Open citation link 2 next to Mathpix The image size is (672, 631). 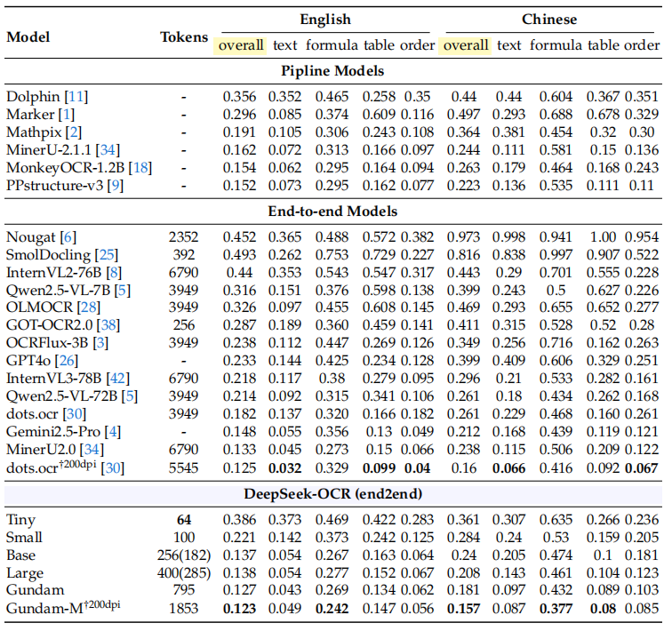[x=73, y=132]
